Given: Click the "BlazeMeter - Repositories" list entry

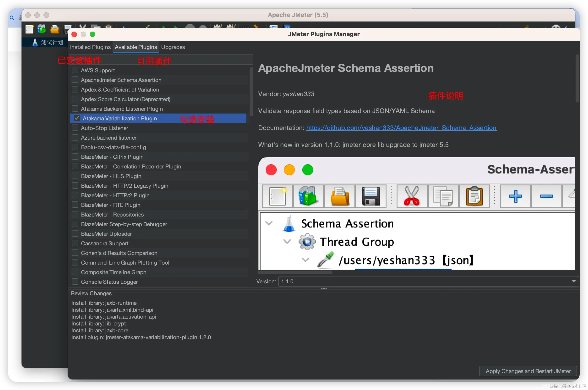Looking at the screenshot, I should (159, 214).
